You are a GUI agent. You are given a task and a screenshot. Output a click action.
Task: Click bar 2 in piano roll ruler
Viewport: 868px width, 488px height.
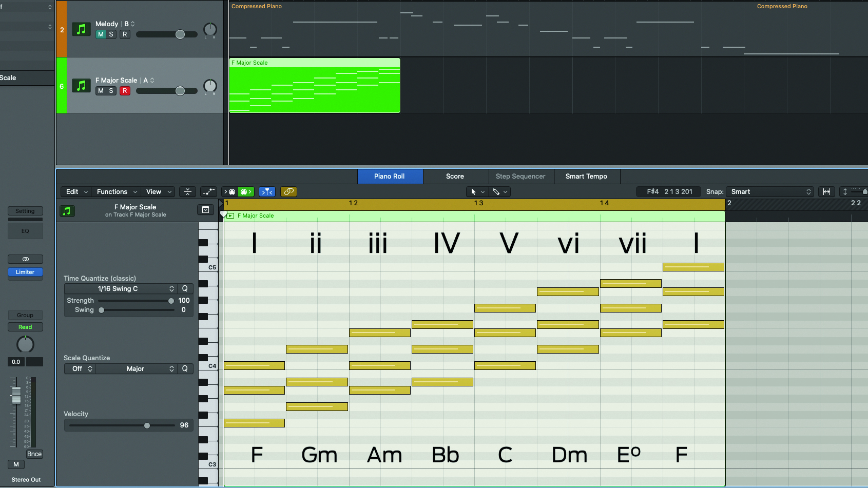729,203
